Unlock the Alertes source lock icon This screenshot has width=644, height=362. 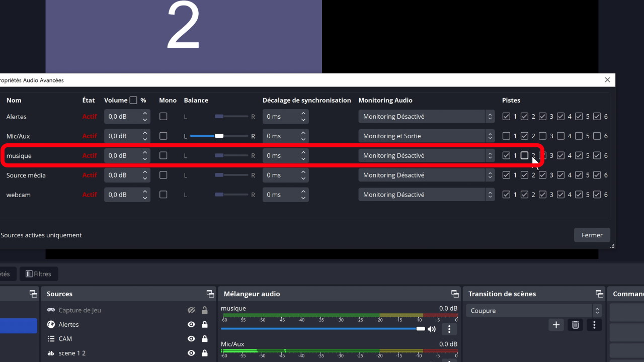tap(205, 325)
